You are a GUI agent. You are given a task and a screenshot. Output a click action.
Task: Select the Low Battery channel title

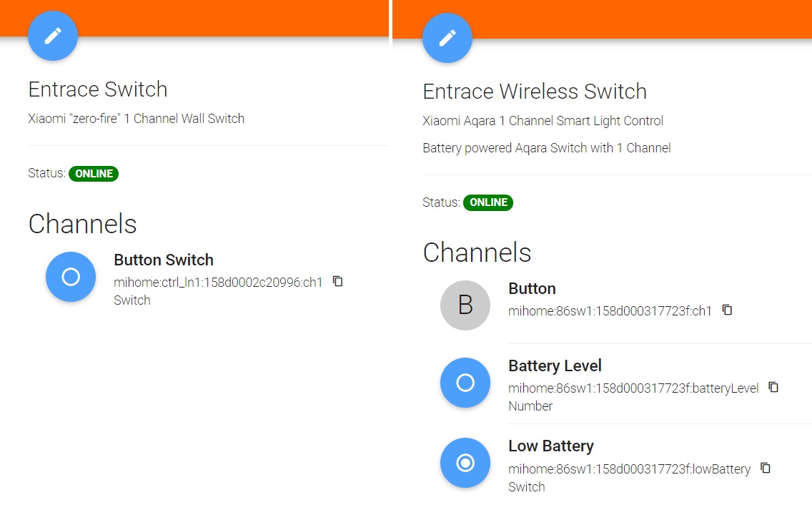pyautogui.click(x=551, y=446)
